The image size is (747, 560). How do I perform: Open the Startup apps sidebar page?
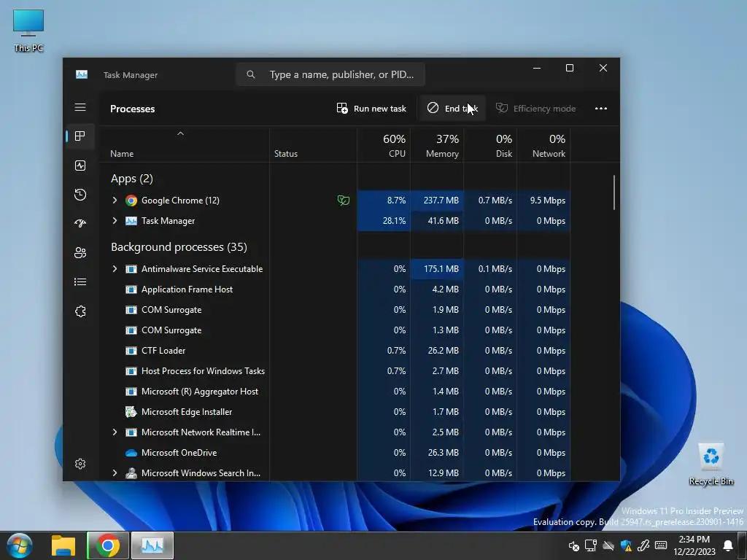pyautogui.click(x=80, y=223)
